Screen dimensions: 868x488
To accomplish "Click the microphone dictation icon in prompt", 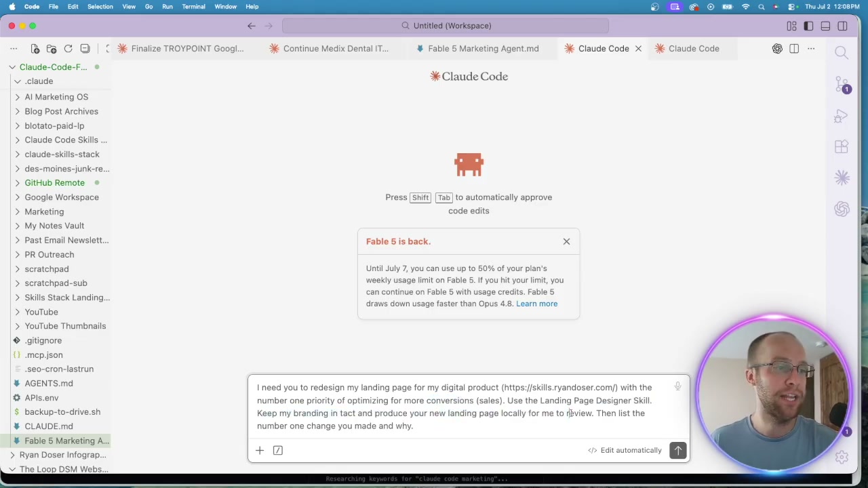I will [677, 386].
